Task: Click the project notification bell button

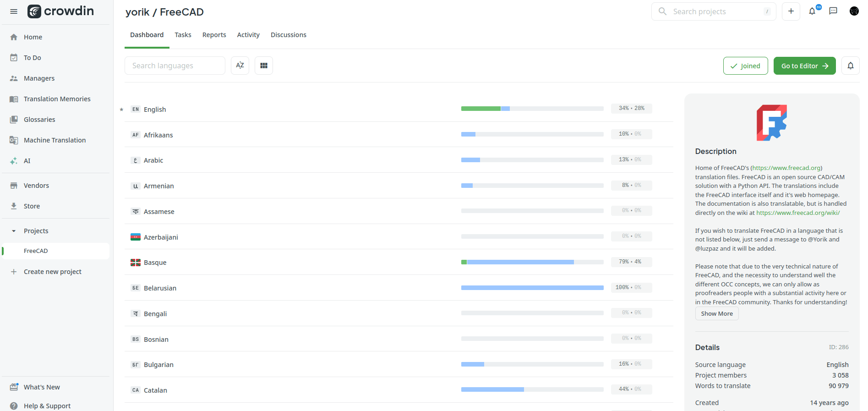Action: (850, 66)
